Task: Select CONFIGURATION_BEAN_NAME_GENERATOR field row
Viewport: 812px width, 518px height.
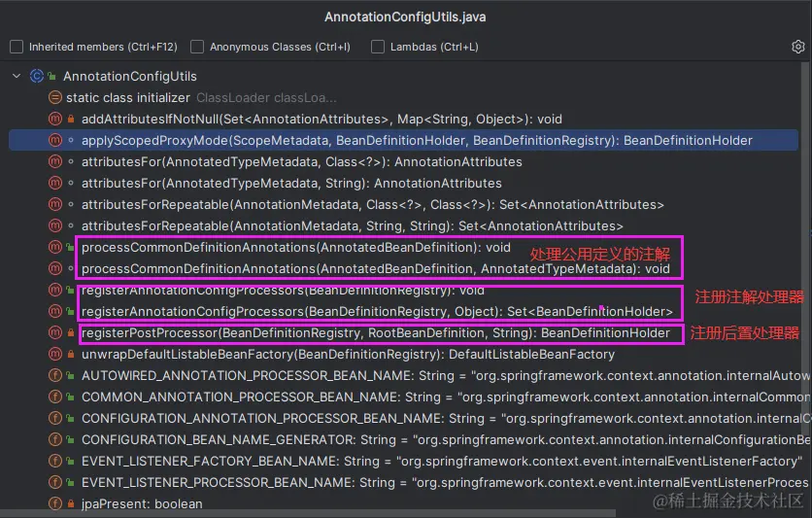Action: coord(403,439)
